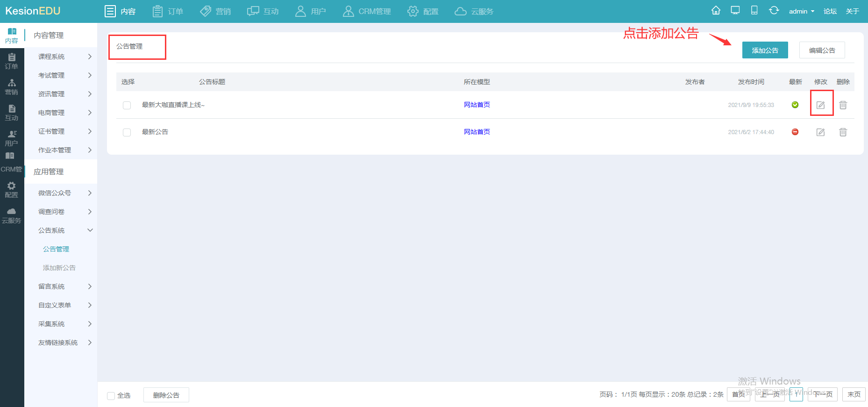Tick the 全选 select-all checkbox
Image resolution: width=868 pixels, height=407 pixels.
pos(111,396)
